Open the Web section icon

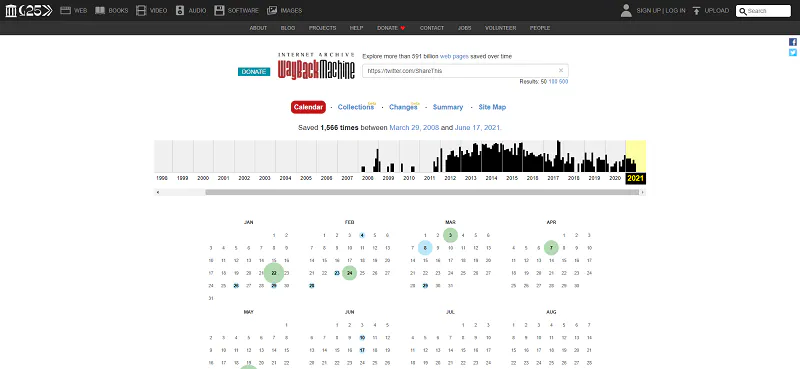(65, 10)
